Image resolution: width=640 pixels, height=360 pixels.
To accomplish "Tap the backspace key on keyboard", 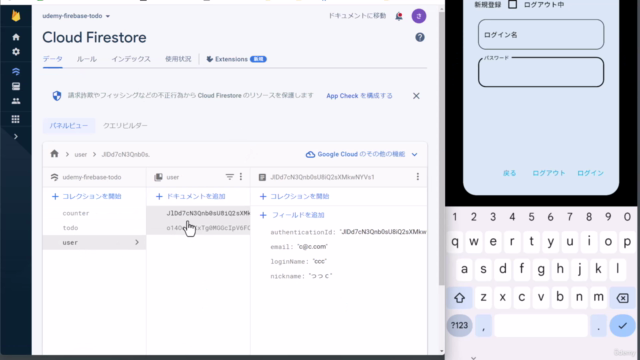I will tap(622, 298).
